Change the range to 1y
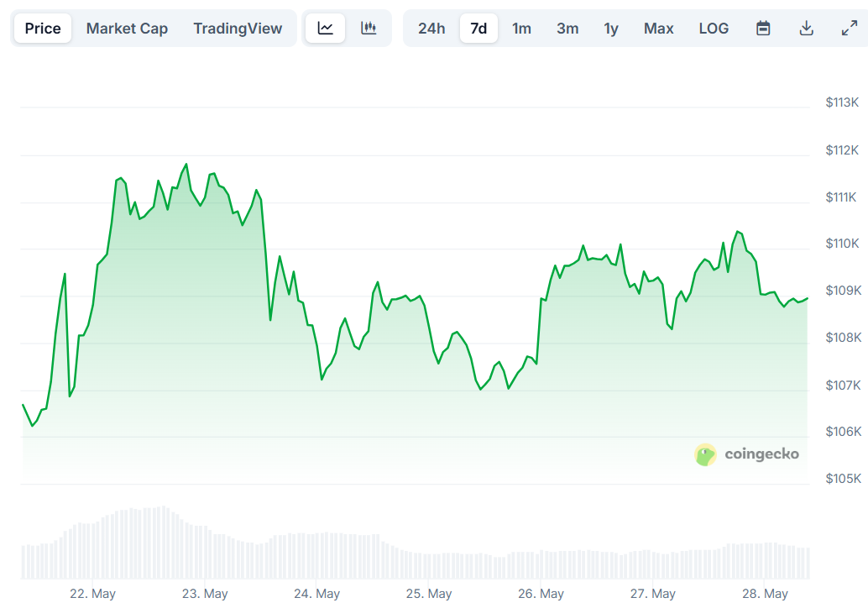 [611, 29]
